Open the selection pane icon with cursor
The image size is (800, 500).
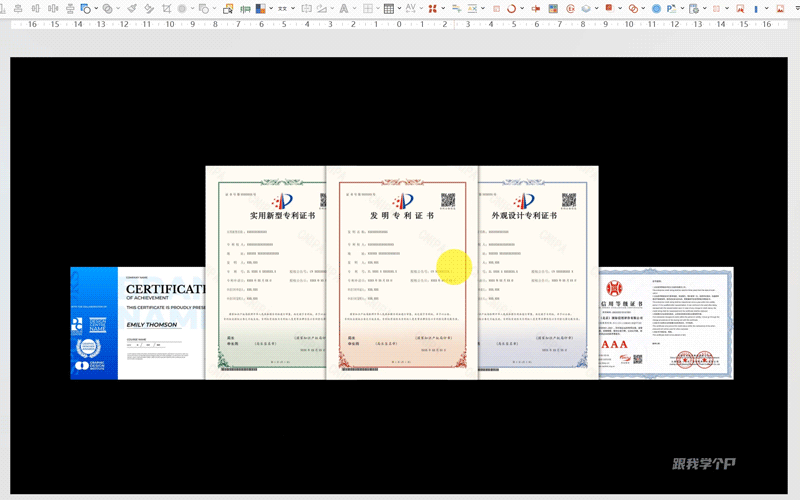[228, 9]
